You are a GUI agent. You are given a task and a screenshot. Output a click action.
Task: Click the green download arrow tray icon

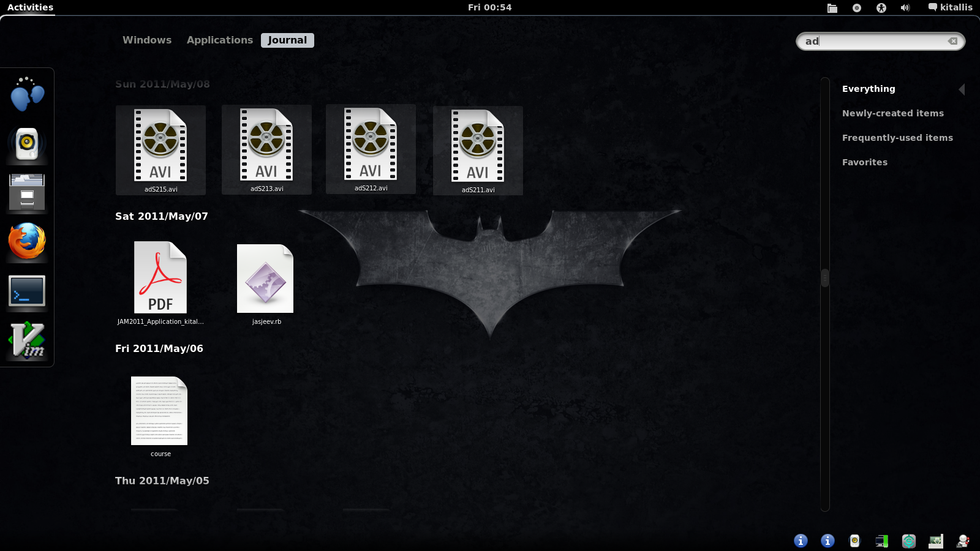[x=936, y=541]
